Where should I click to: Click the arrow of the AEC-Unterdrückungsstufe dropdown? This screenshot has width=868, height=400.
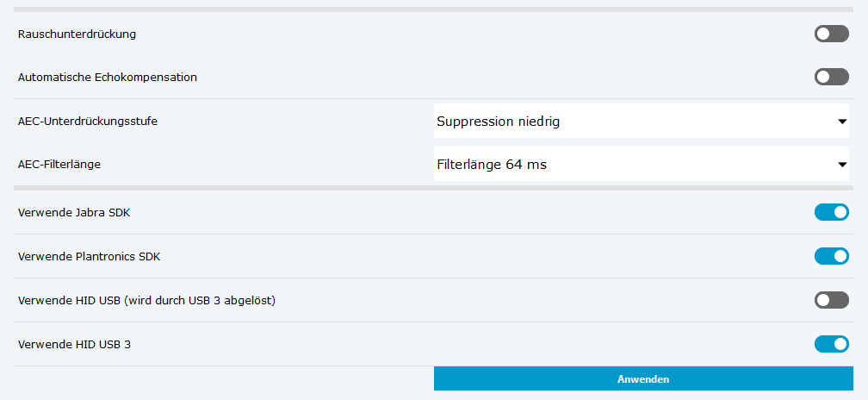[842, 122]
